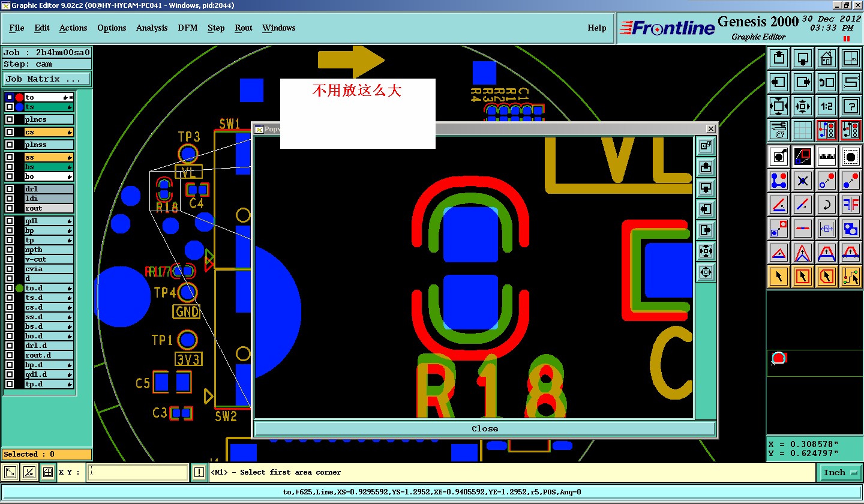Toggle the grid display icon
This screenshot has height=504, width=864.
pyautogui.click(x=803, y=130)
